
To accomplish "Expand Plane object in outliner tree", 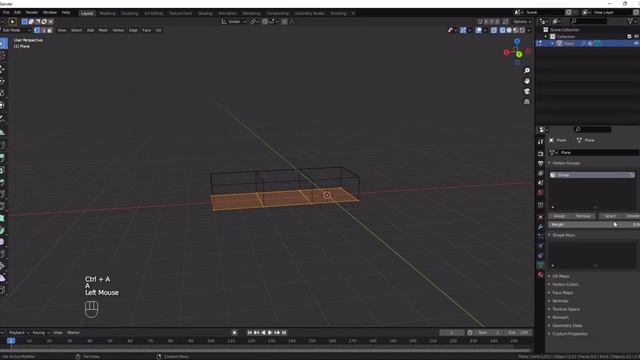I will [553, 43].
